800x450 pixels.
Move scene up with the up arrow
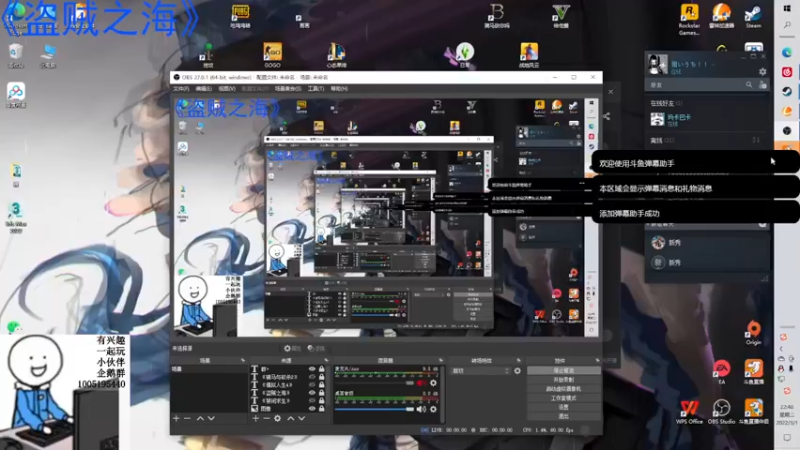pyautogui.click(x=200, y=418)
